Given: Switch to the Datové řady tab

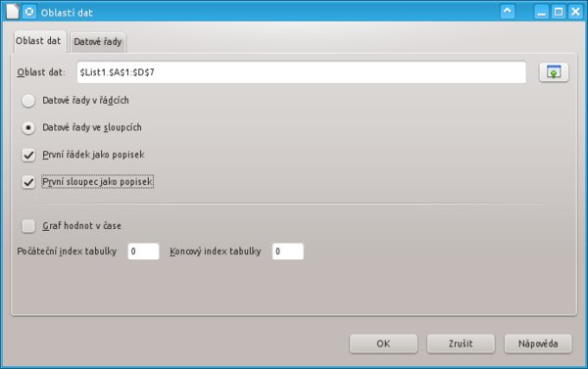Looking at the screenshot, I should pyautogui.click(x=97, y=42).
